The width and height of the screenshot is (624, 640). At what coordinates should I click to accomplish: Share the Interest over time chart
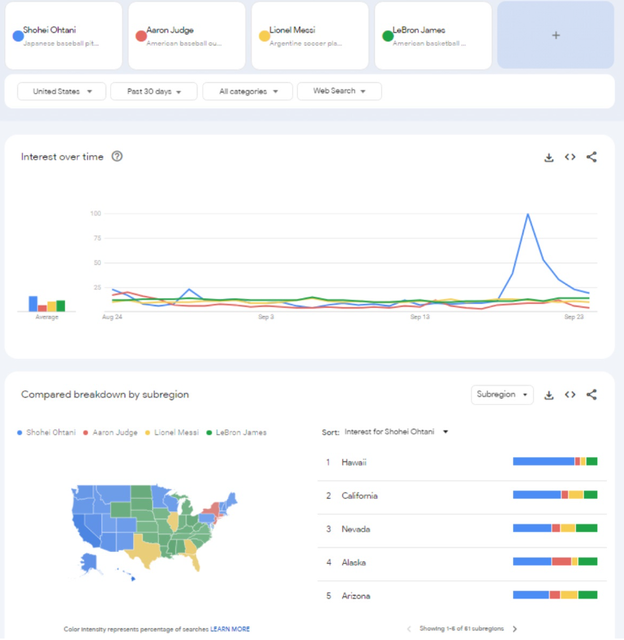click(591, 157)
